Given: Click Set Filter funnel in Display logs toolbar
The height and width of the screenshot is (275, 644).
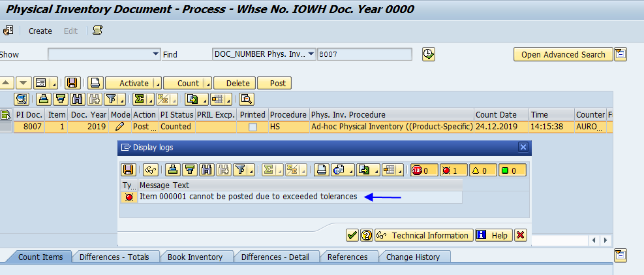Looking at the screenshot, I should 239,170.
